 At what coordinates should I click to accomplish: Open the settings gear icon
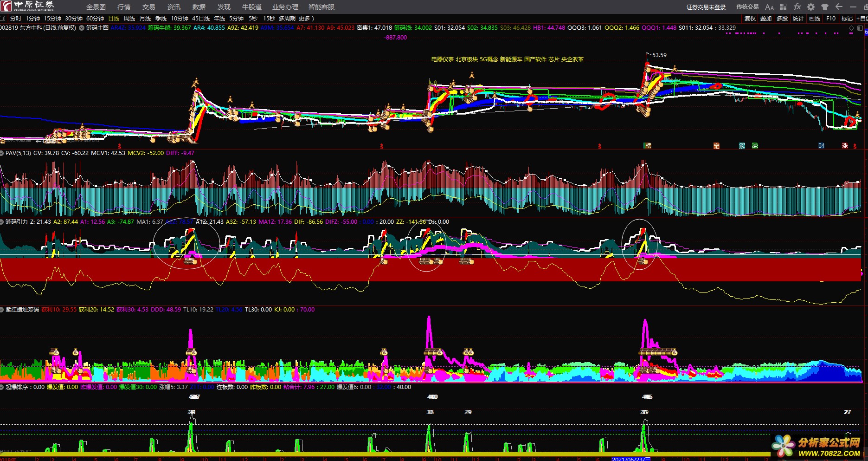[811, 7]
